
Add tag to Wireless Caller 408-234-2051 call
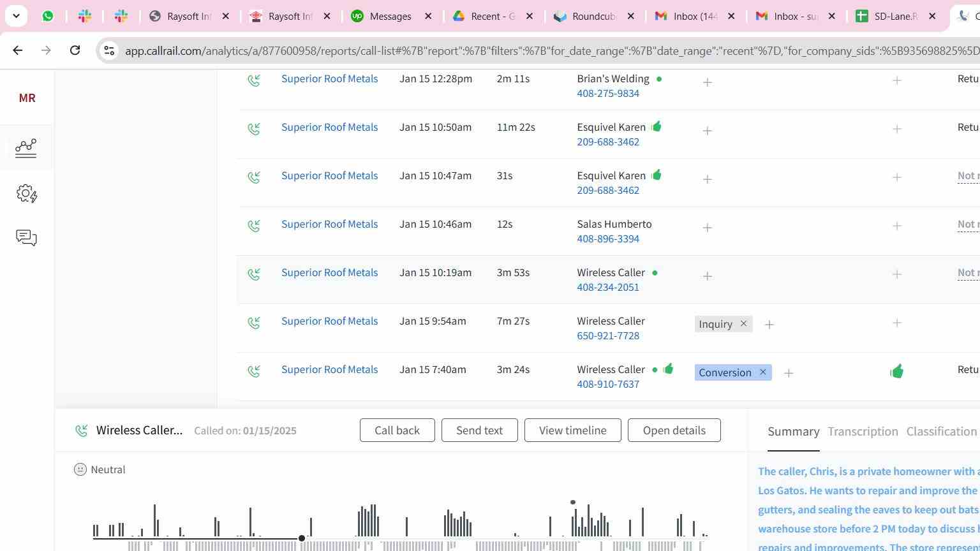click(x=707, y=276)
